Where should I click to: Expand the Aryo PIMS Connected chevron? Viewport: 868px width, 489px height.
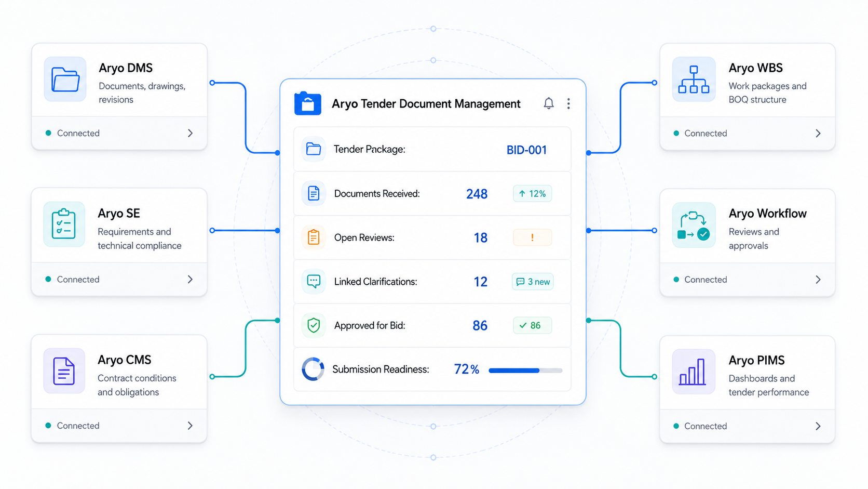click(818, 426)
